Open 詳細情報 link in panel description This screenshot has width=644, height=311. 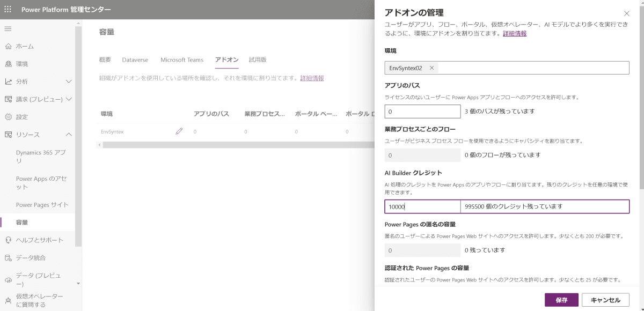[515, 34]
